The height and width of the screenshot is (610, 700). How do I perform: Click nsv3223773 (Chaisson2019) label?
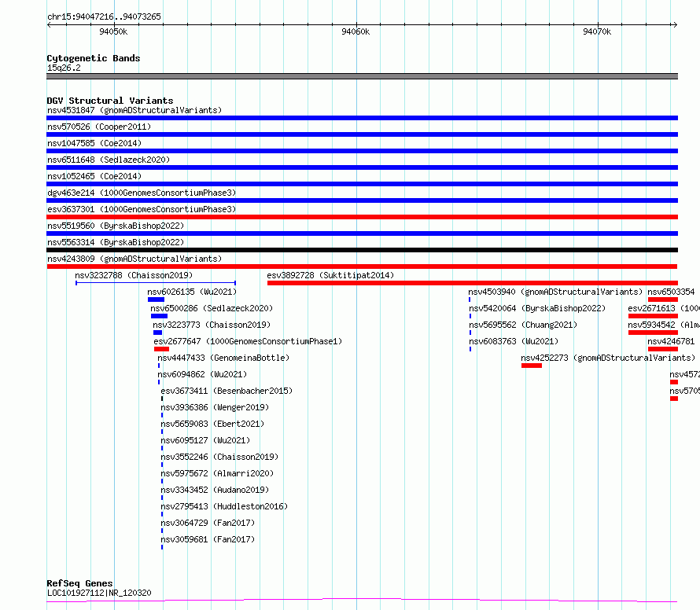pos(212,325)
